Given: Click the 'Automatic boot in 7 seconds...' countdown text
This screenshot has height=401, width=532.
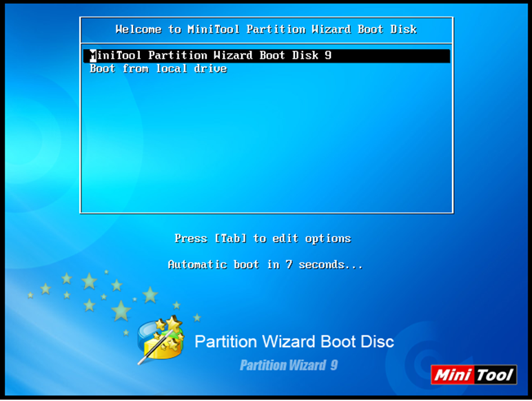Looking at the screenshot, I should point(265,265).
